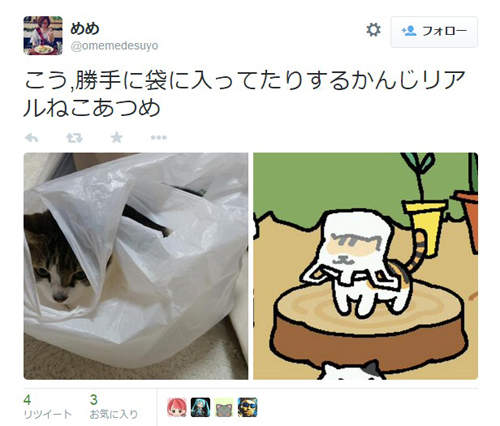Click the フォロー follow button
This screenshot has width=500, height=426.
click(x=434, y=32)
